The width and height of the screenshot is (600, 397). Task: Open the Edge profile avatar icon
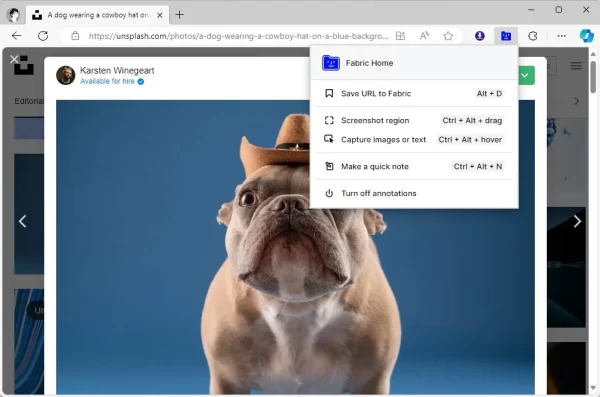pyautogui.click(x=14, y=15)
